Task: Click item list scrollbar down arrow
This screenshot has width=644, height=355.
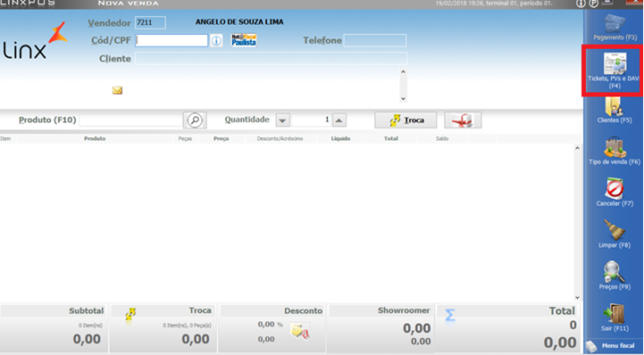Action: (x=577, y=298)
